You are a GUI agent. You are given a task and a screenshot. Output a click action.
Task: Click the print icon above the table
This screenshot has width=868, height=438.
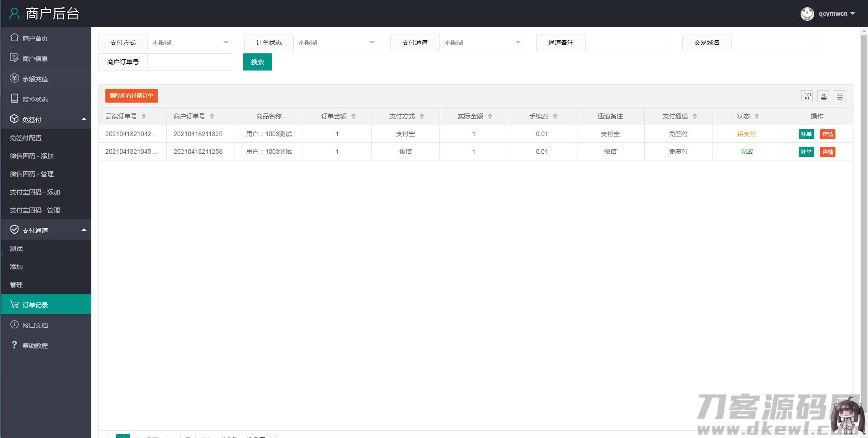click(839, 96)
